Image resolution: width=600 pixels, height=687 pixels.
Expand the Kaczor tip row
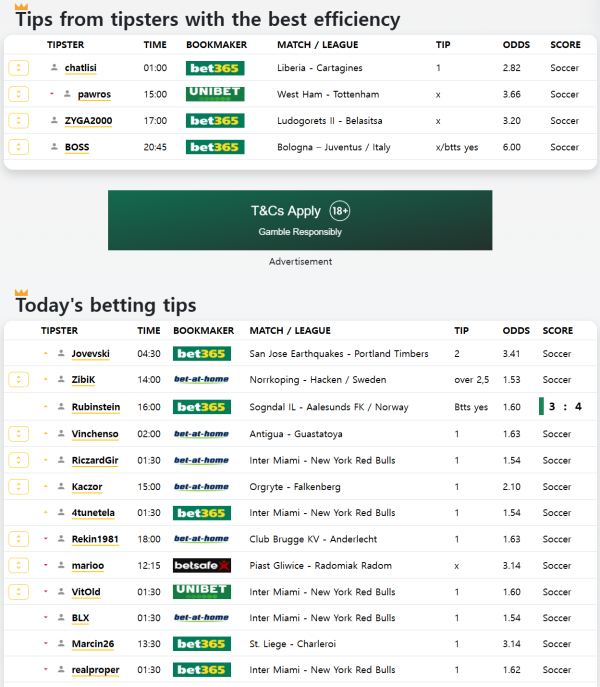18,487
